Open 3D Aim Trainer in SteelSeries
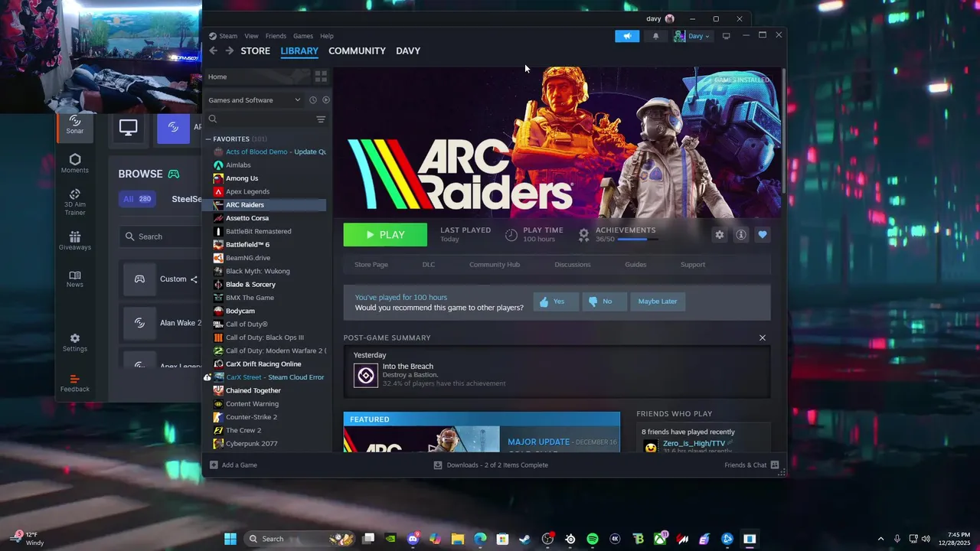The width and height of the screenshot is (980, 551). coord(75,202)
